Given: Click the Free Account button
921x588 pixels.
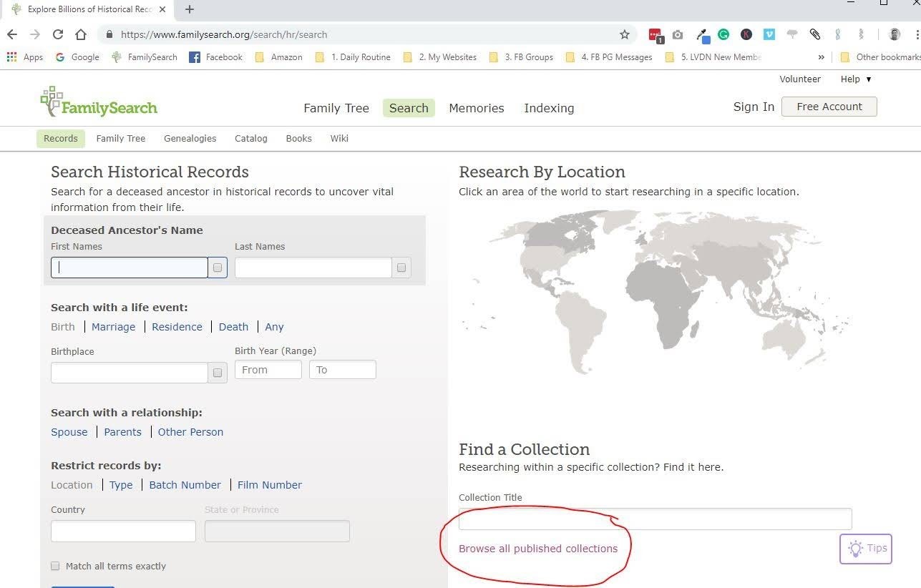Looking at the screenshot, I should 829,107.
